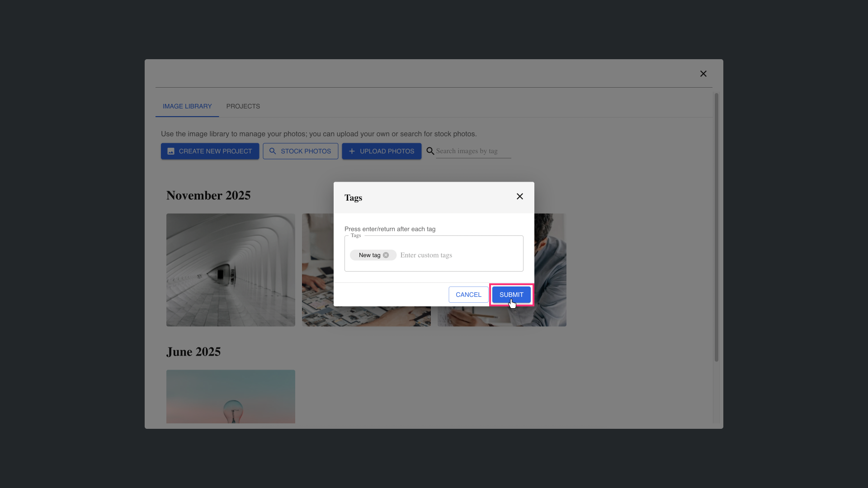Screen dimensions: 868x488
Task: Click the magnifier icon beside search field
Action: (x=430, y=151)
